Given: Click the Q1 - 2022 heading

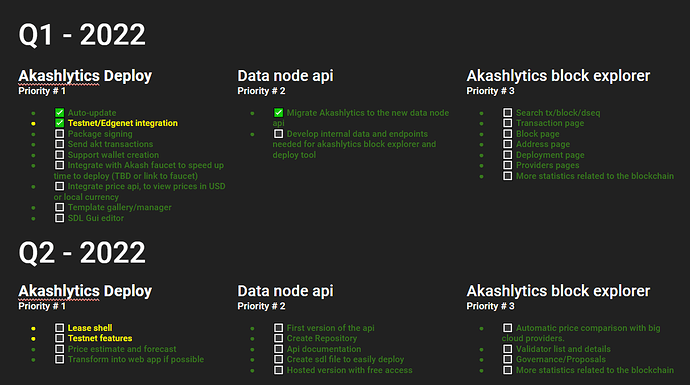Looking at the screenshot, I should (x=82, y=35).
